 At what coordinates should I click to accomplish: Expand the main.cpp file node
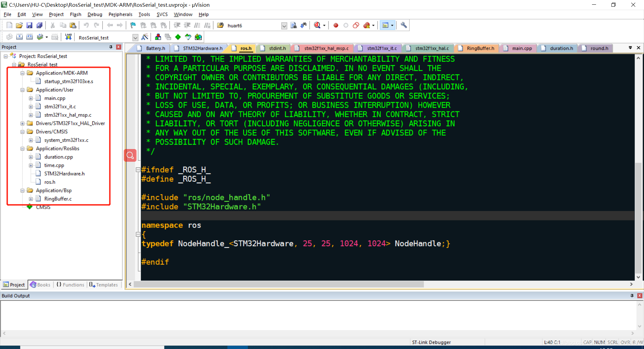31,98
